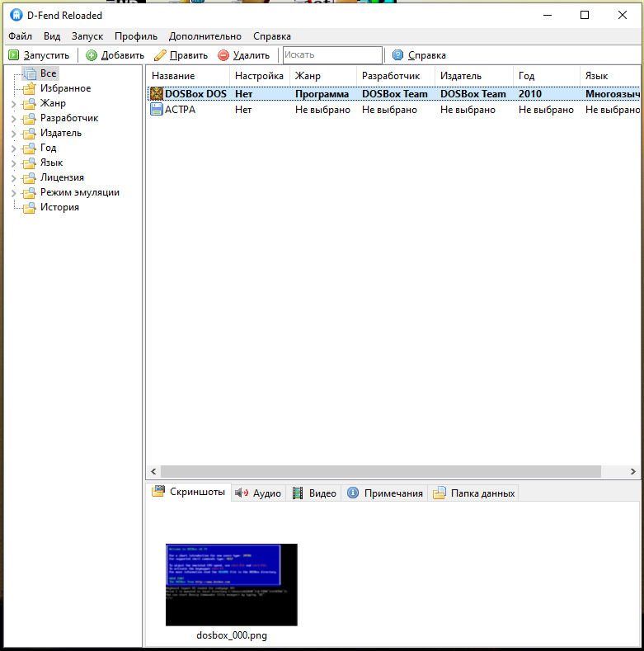This screenshot has width=644, height=651.
Task: Click the dosbox_000.png file name
Action: [x=232, y=635]
